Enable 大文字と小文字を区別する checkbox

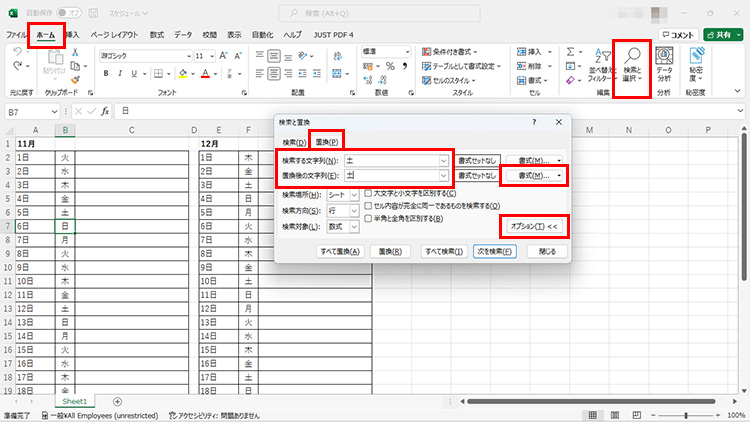click(369, 192)
